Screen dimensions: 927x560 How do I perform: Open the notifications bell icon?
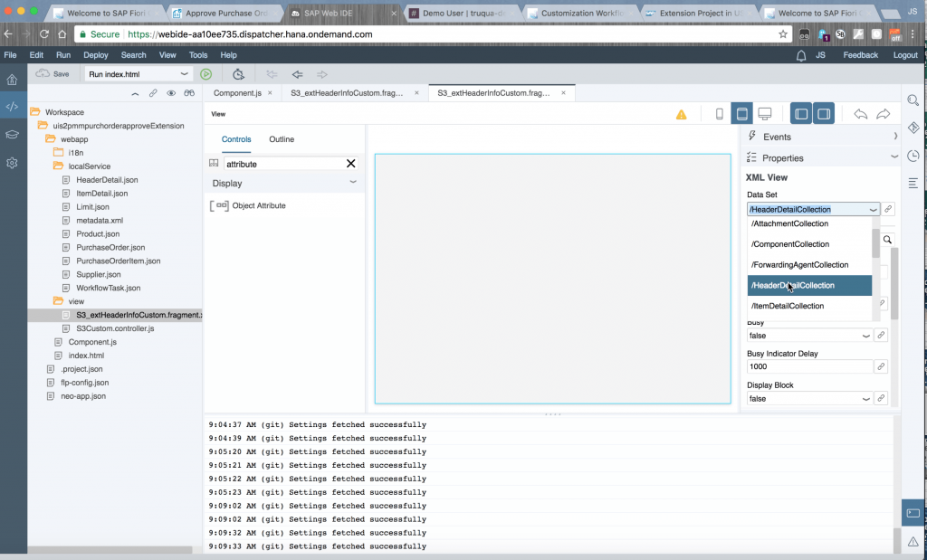click(801, 56)
